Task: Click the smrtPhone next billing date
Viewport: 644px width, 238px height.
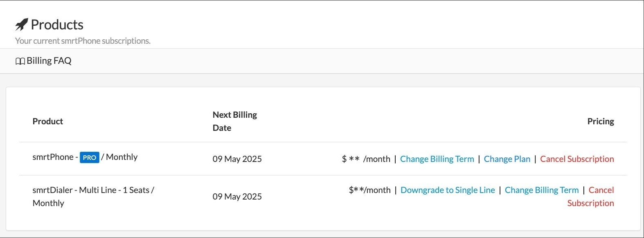Action: pos(237,159)
